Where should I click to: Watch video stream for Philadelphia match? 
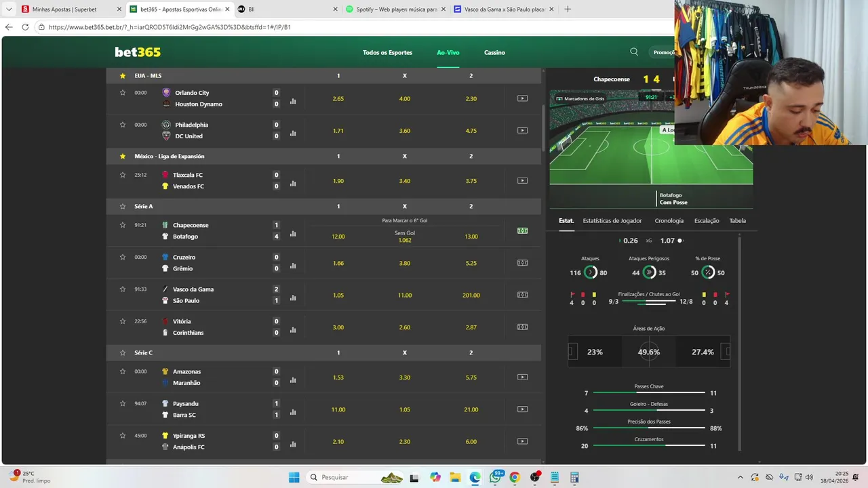pyautogui.click(x=522, y=130)
